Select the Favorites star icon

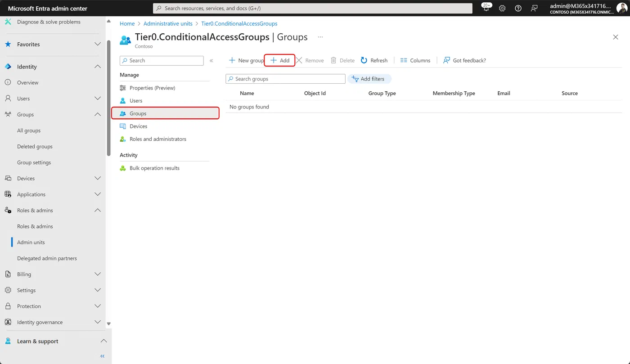(8, 44)
